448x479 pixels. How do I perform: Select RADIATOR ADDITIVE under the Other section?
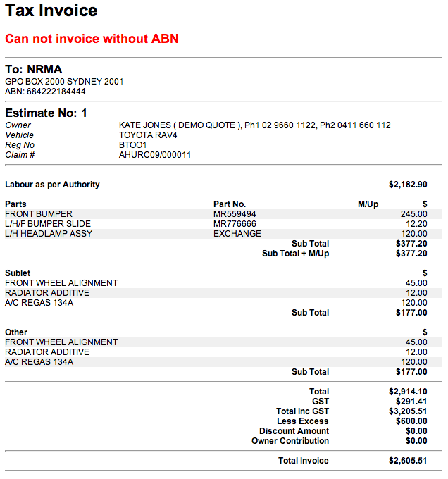(47, 352)
